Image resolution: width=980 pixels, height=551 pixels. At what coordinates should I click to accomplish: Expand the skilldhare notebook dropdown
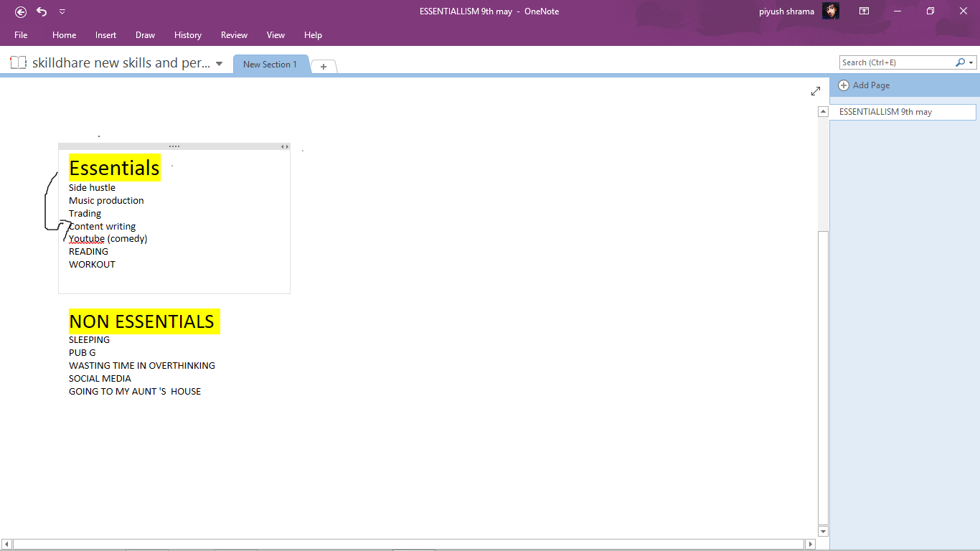click(219, 64)
